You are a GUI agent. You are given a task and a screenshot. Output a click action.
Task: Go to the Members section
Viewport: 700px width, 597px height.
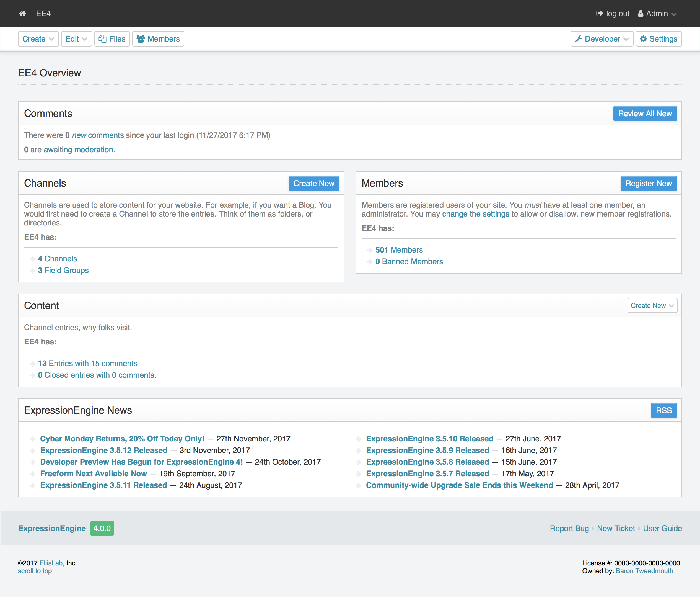[x=158, y=39]
